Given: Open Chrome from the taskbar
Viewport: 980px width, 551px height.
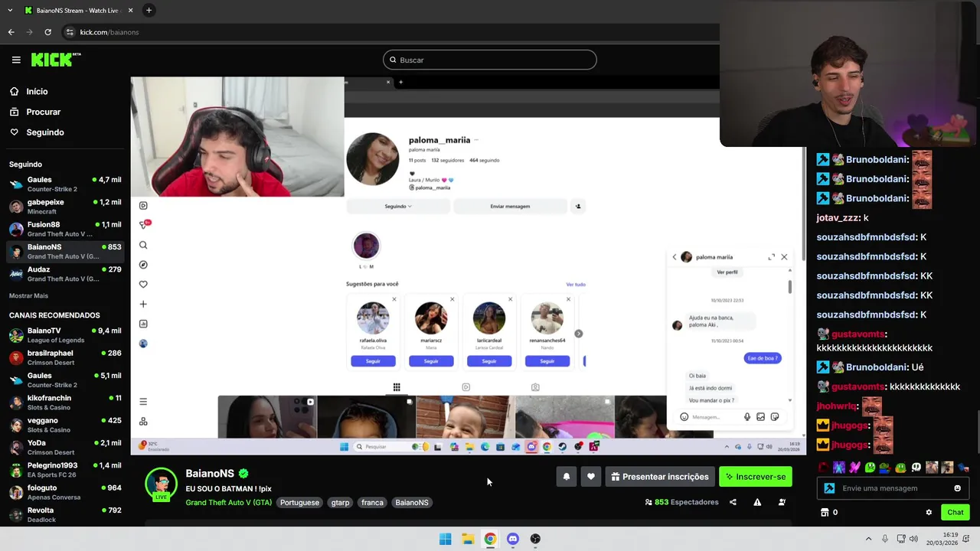Looking at the screenshot, I should tap(490, 539).
